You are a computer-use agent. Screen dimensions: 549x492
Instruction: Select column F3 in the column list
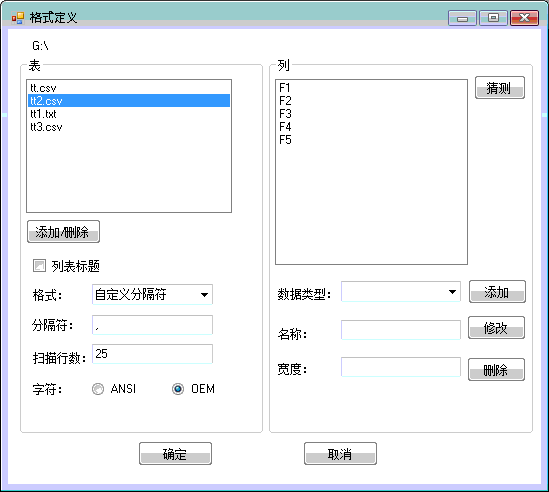point(371,114)
